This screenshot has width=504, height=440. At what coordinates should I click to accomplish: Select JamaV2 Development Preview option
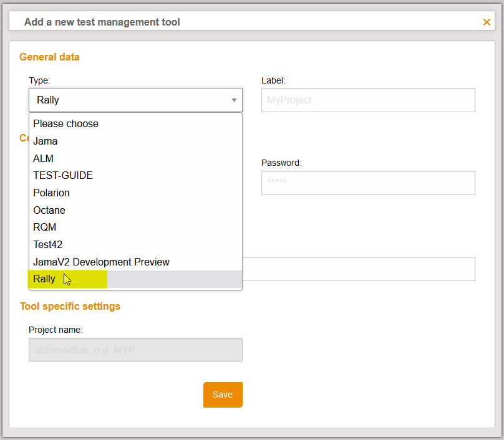pyautogui.click(x=101, y=262)
